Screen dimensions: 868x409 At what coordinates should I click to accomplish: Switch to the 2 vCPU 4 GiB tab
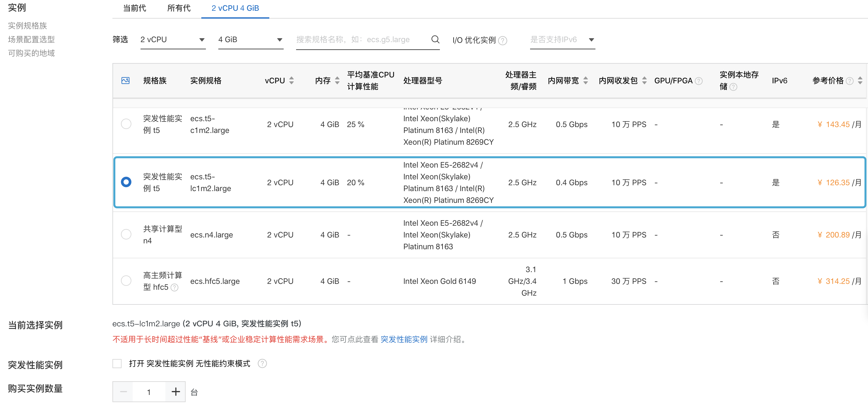pyautogui.click(x=235, y=8)
